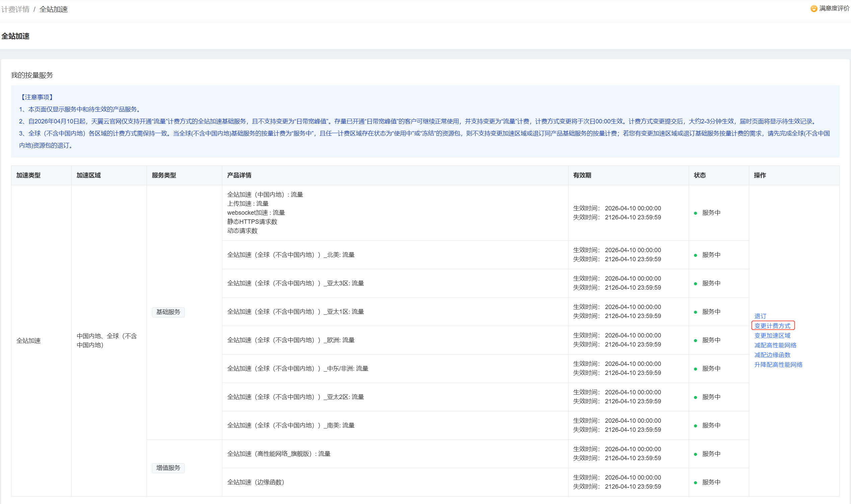Click the 全站加速 breadcrumb item
The image size is (851, 504).
53,9
